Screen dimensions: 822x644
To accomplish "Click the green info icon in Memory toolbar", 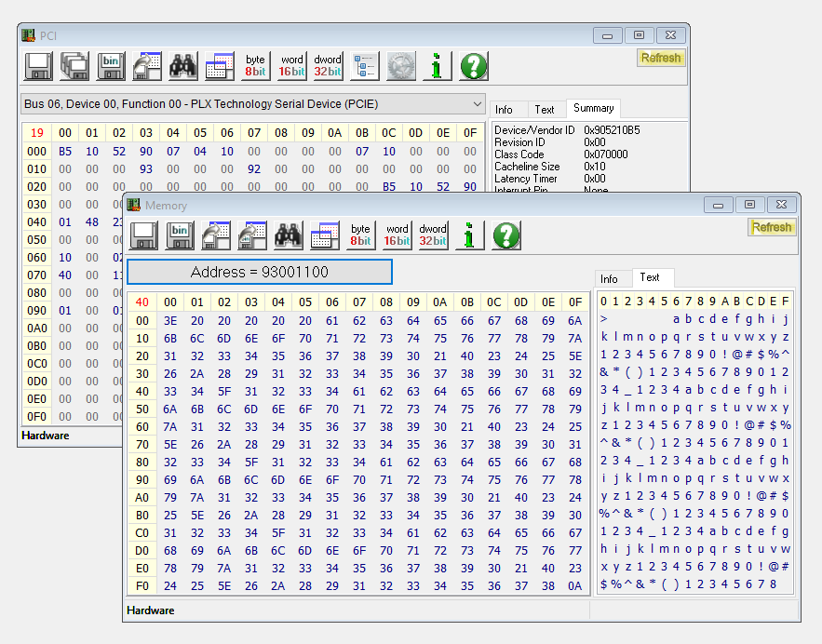I will [x=469, y=235].
